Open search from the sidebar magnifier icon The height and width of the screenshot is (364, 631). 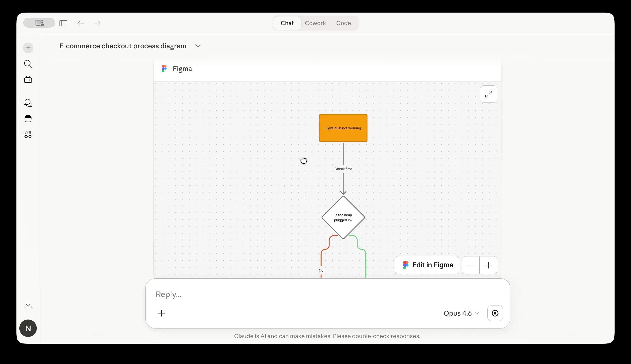click(28, 64)
